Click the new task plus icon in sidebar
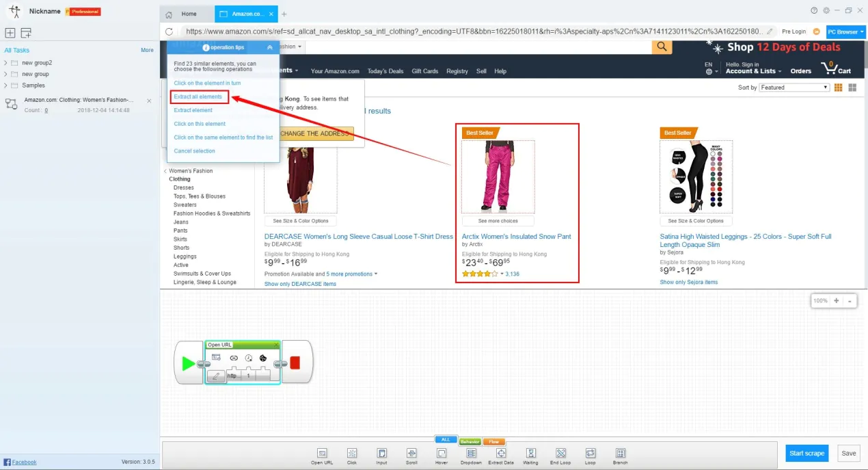The height and width of the screenshot is (470, 868). click(10, 33)
